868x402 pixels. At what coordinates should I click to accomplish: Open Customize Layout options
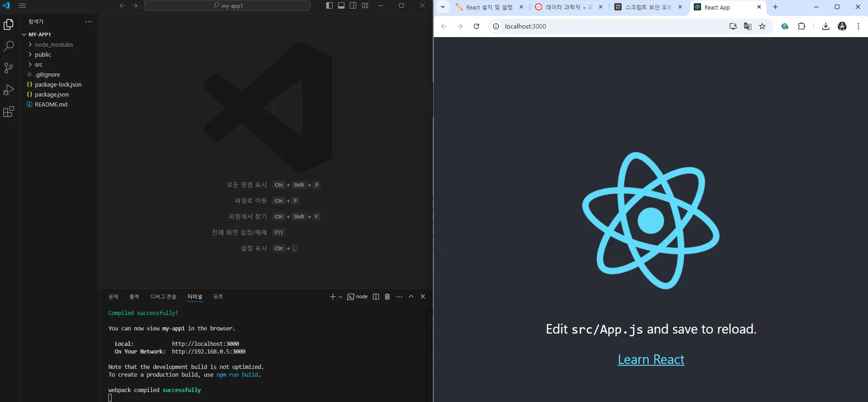365,5
